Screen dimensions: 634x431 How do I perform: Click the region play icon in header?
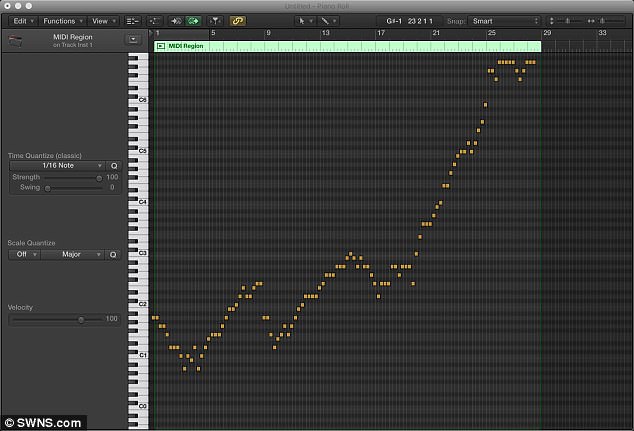[161, 46]
